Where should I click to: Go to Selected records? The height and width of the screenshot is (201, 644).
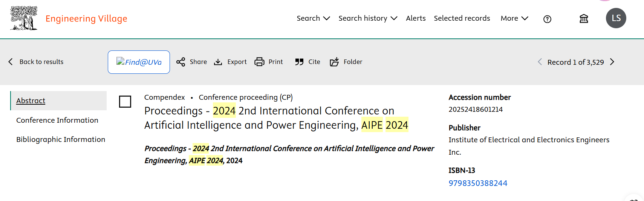(x=462, y=18)
